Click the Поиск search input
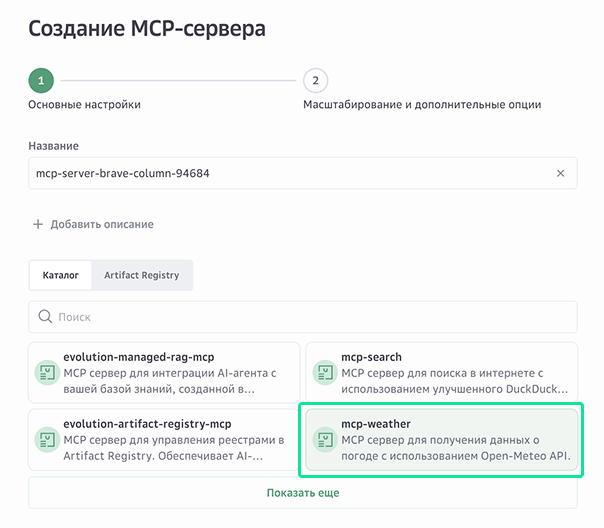This screenshot has height=528, width=604. tap(310, 317)
